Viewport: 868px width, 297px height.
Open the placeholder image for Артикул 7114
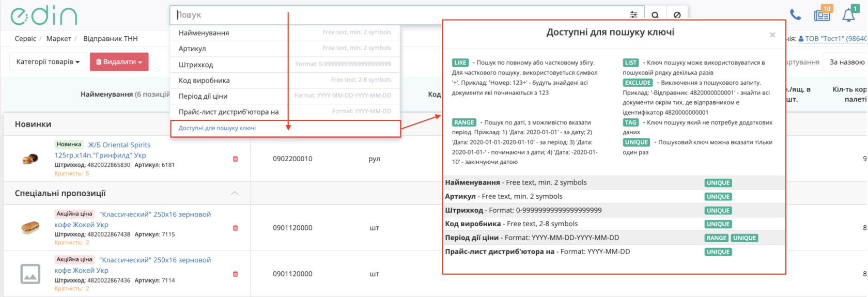[30, 274]
